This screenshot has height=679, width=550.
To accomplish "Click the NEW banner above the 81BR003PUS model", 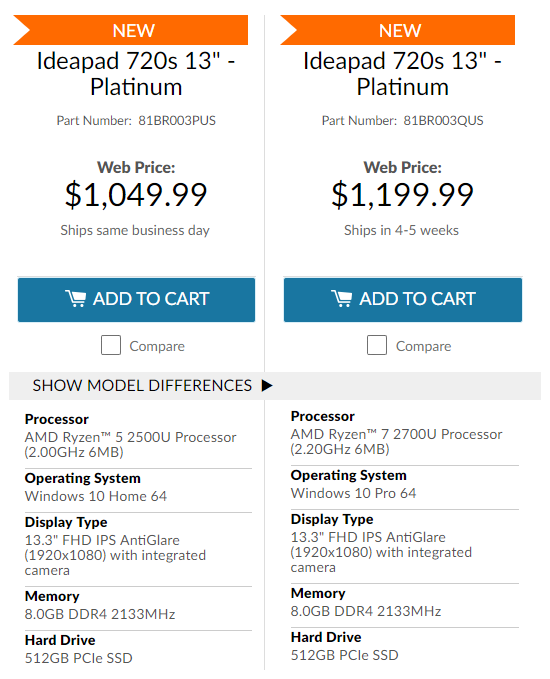I will (x=131, y=30).
